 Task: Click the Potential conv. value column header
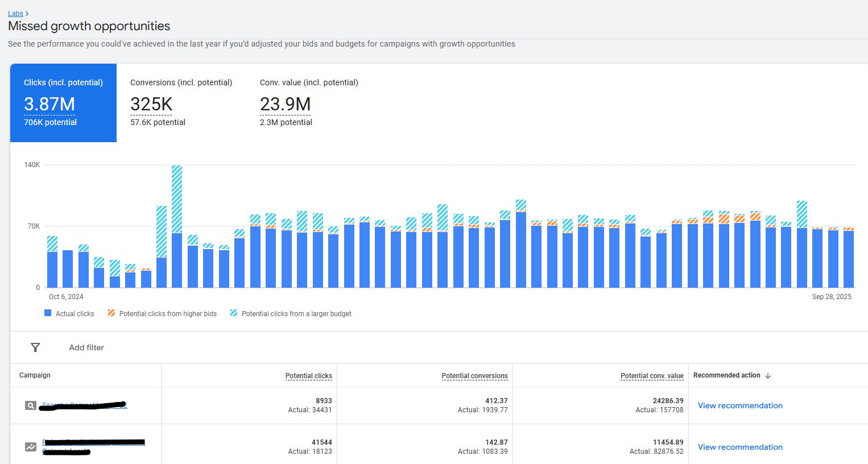(x=652, y=376)
